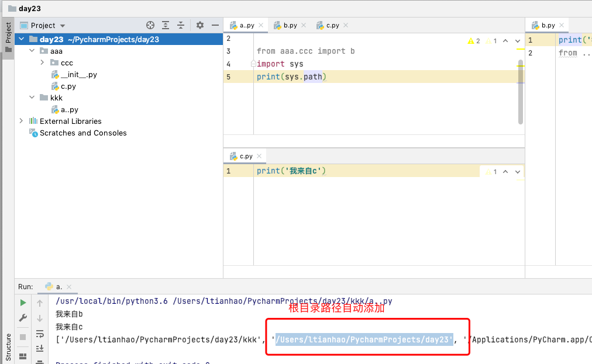Click print('我来自c') line in c.py
The width and height of the screenshot is (592, 364).
pos(291,171)
